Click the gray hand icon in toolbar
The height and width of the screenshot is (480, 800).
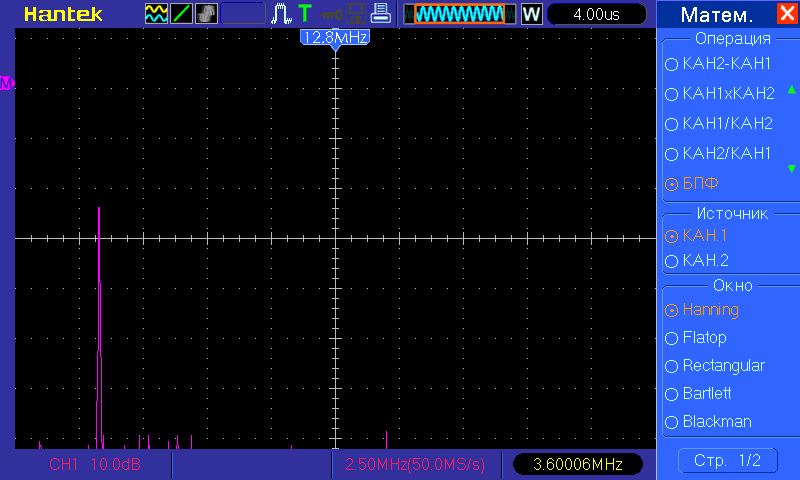click(x=206, y=14)
